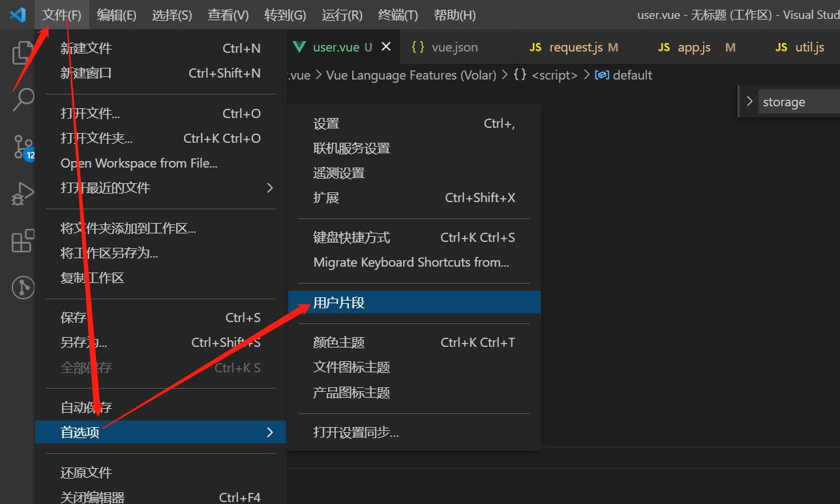Open 遥测设置 in submenu
Image resolution: width=840 pixels, height=504 pixels.
pyautogui.click(x=414, y=173)
